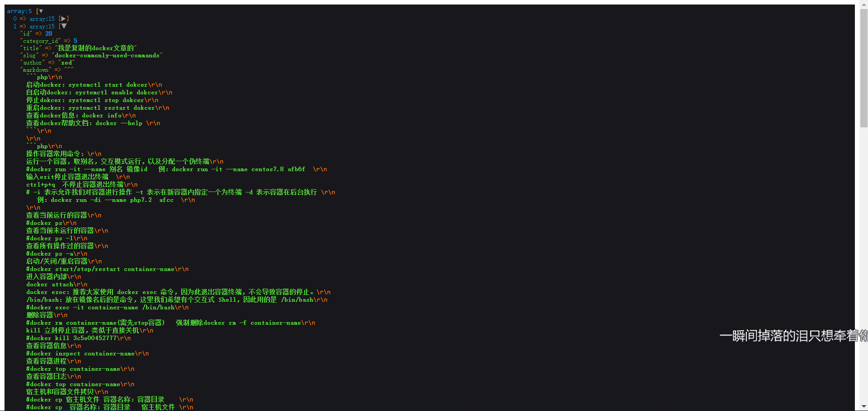
Task: Click the white overlay lyric text
Action: tap(791, 336)
